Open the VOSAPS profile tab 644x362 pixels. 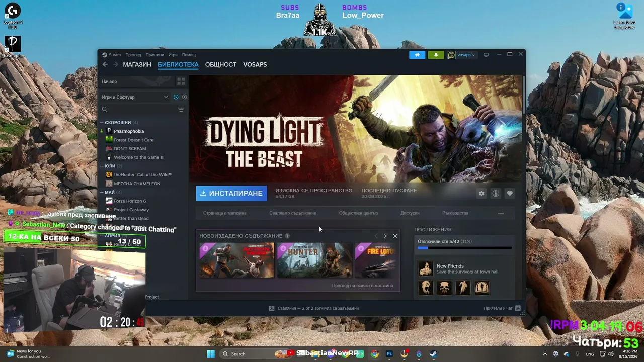pos(255,64)
